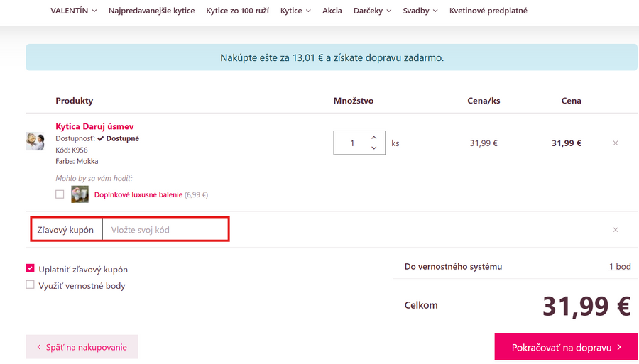Uncheck Uplatniť zľavový kupón
This screenshot has height=364, width=639.
coord(30,268)
